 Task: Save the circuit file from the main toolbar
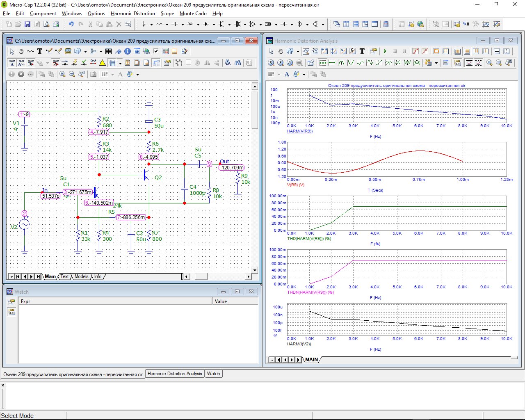27,24
